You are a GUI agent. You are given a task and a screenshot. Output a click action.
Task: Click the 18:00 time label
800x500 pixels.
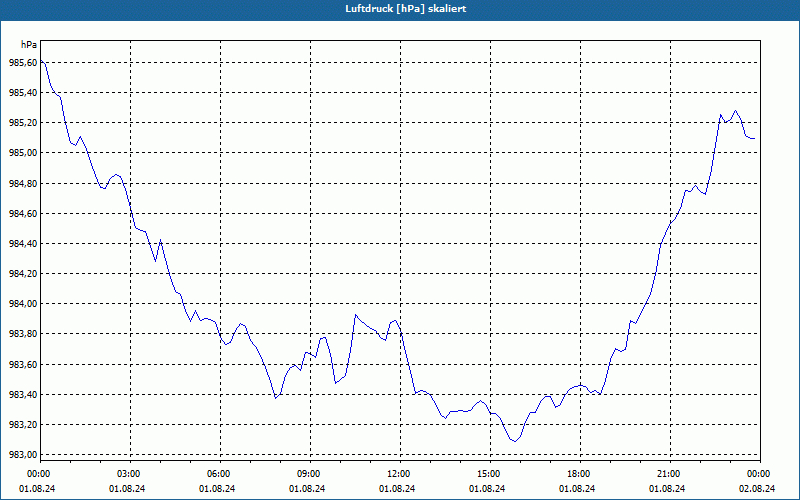pyautogui.click(x=580, y=474)
